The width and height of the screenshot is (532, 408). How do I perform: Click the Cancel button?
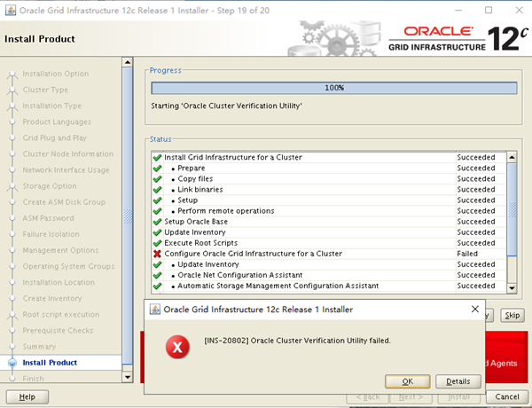[x=507, y=396]
